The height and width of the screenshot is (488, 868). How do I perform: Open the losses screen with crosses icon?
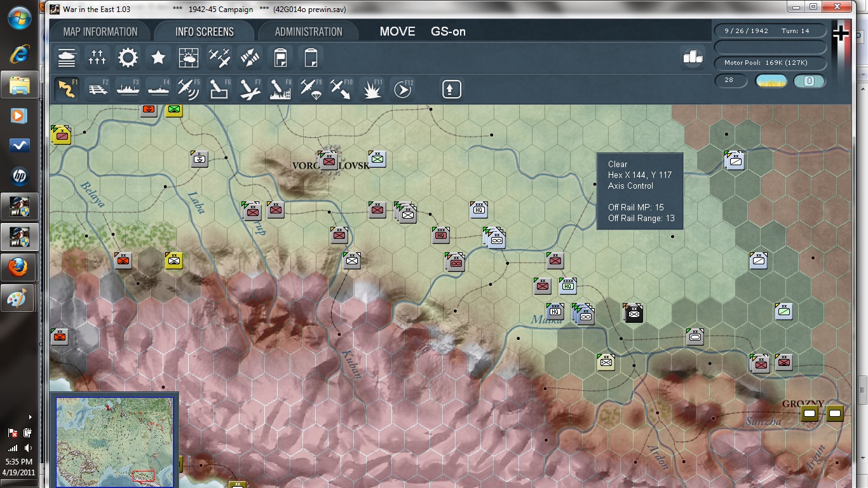click(97, 58)
